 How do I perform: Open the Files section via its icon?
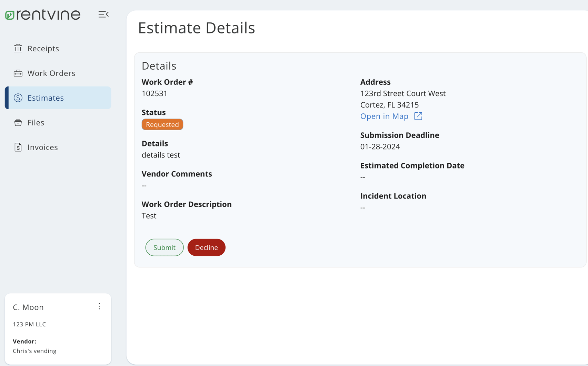pos(18,122)
